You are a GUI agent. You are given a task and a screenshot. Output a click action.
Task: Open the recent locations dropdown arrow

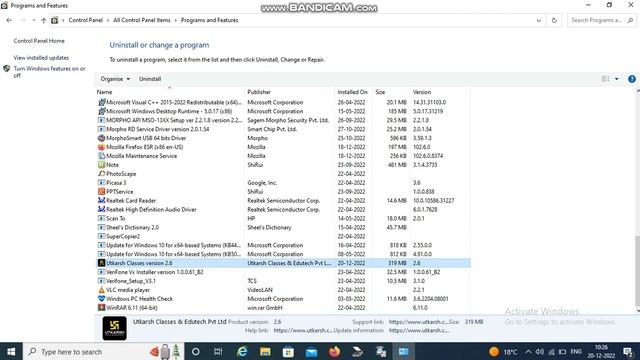(x=33, y=20)
